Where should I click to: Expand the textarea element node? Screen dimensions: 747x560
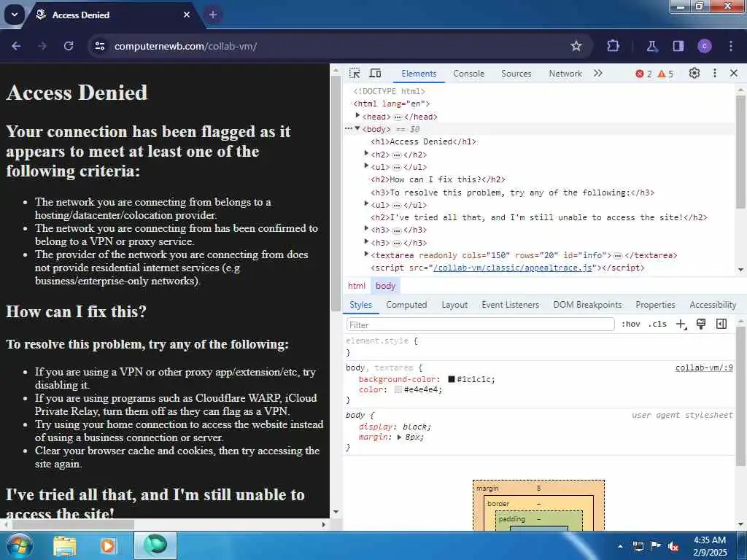pos(366,254)
